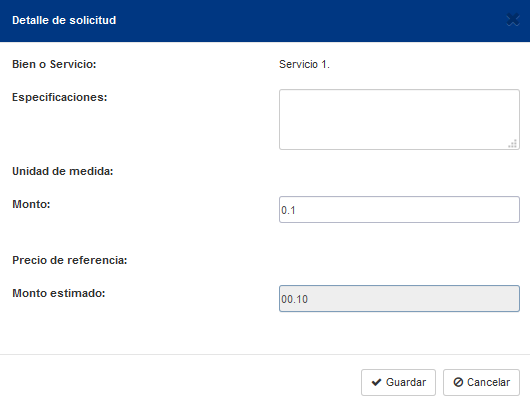This screenshot has width=530, height=407.
Task: Click the Monto estimado label
Action: coord(59,293)
